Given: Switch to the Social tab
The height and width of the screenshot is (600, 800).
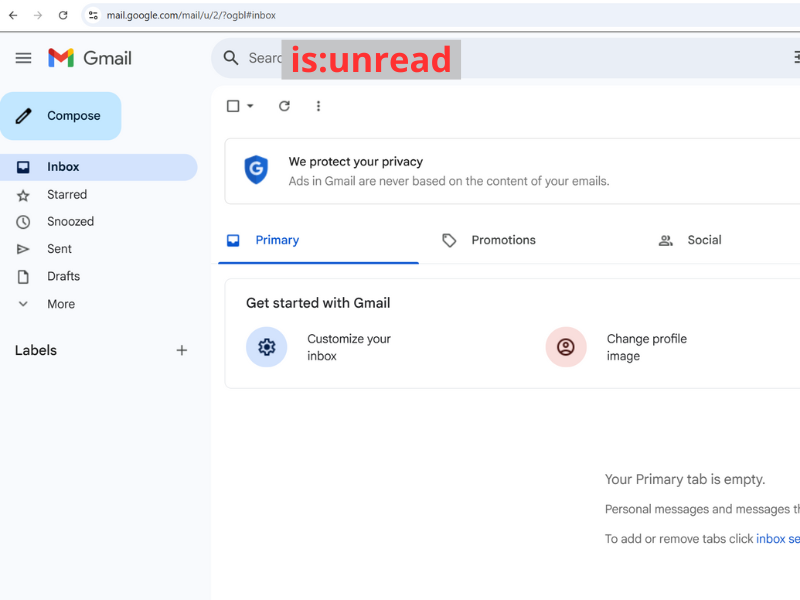Looking at the screenshot, I should coord(704,240).
